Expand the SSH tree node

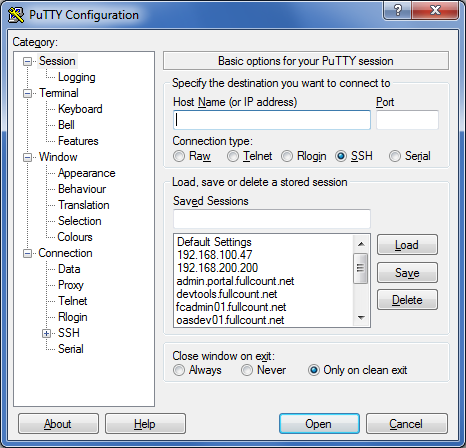(47, 333)
